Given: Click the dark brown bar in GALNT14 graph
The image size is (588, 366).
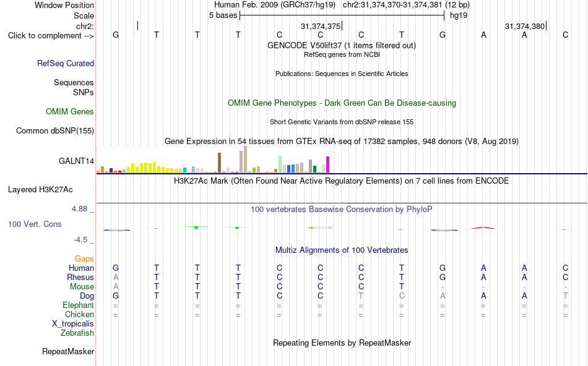Looking at the screenshot, I should tap(220, 163).
